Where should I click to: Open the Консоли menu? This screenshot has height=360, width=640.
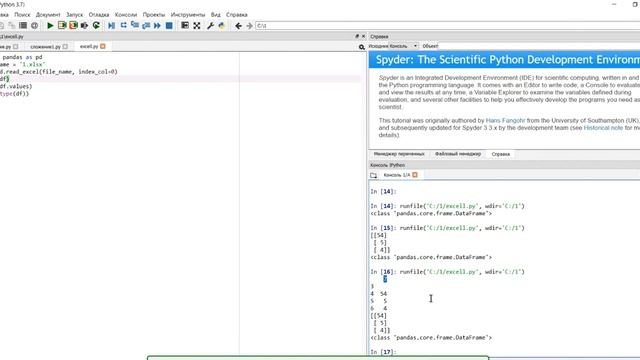coord(126,15)
